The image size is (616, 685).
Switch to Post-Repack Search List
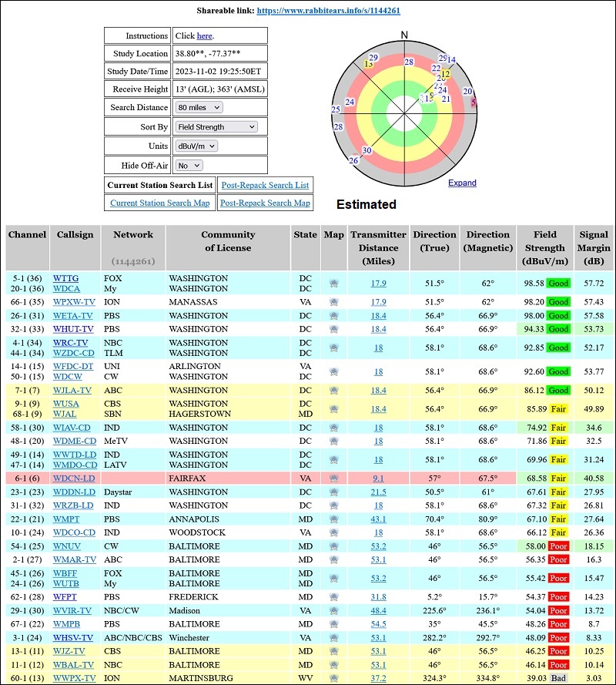point(265,185)
